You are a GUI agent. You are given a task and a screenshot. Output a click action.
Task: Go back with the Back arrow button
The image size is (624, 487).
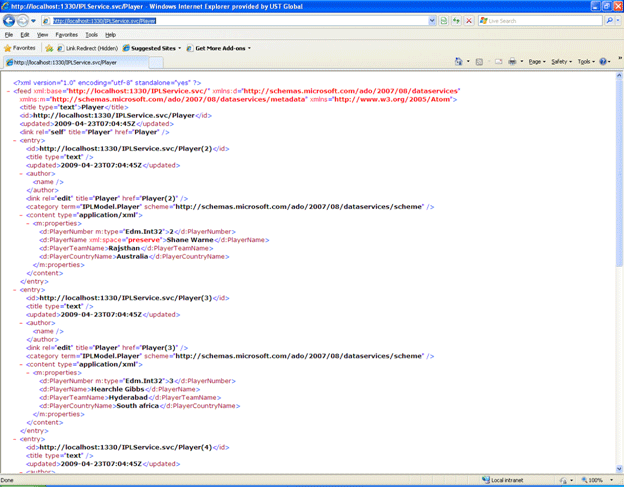click(x=9, y=20)
